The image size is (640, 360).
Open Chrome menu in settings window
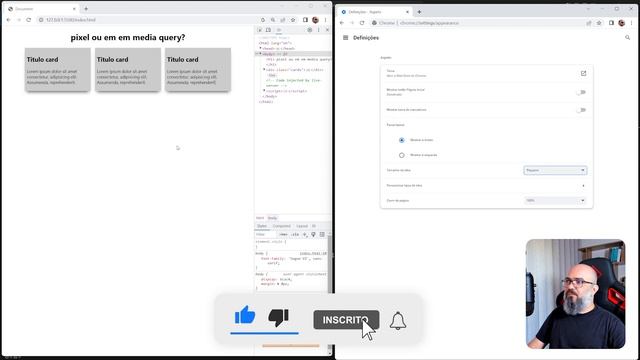coord(631,23)
